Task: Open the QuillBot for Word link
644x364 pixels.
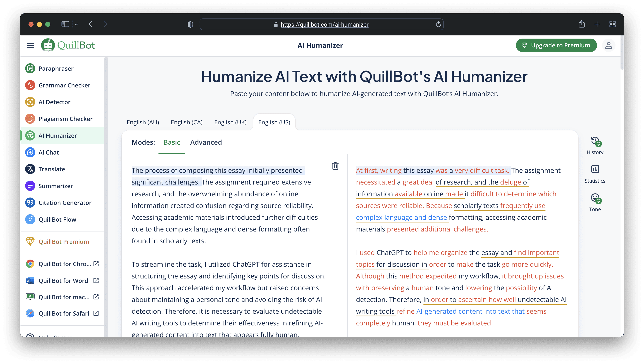Action: click(x=63, y=281)
